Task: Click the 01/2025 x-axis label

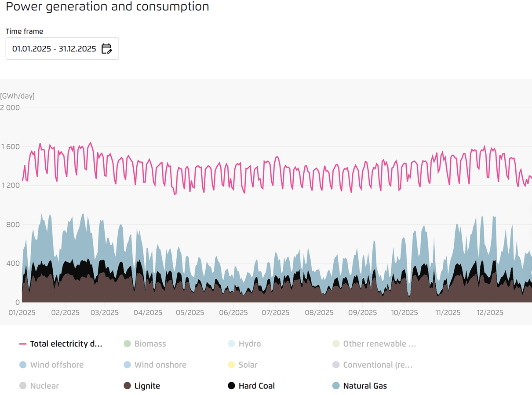Action: click(22, 312)
